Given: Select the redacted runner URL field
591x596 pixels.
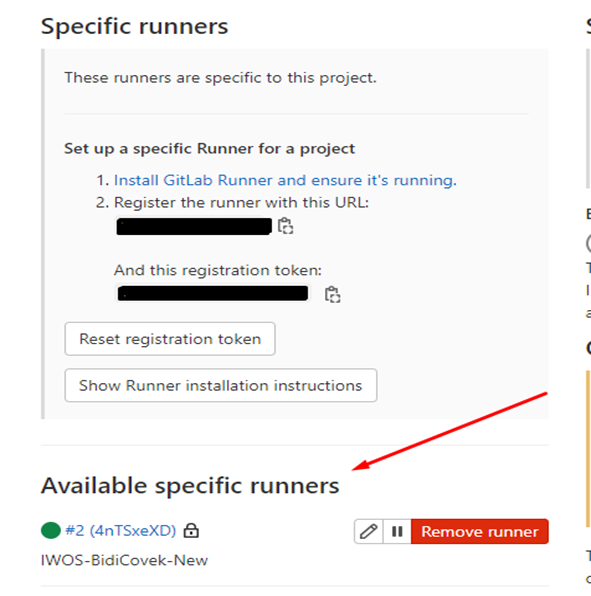Looking at the screenshot, I should click(x=194, y=227).
